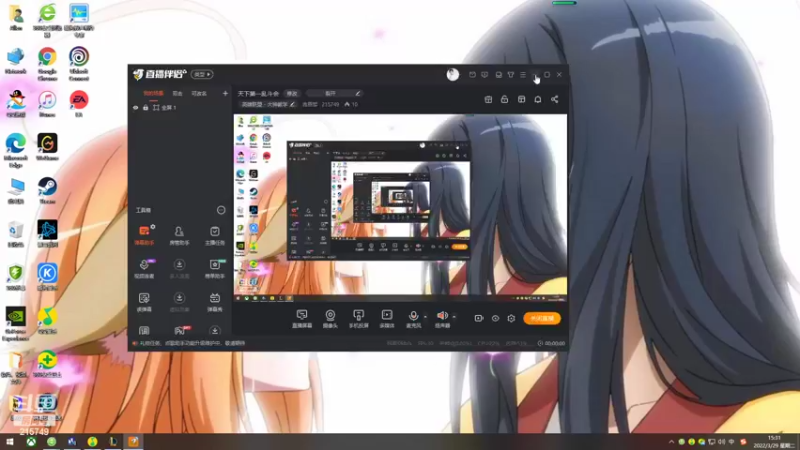800x450 pixels.
Task: Add a new scene with plus button
Action: (x=225, y=93)
